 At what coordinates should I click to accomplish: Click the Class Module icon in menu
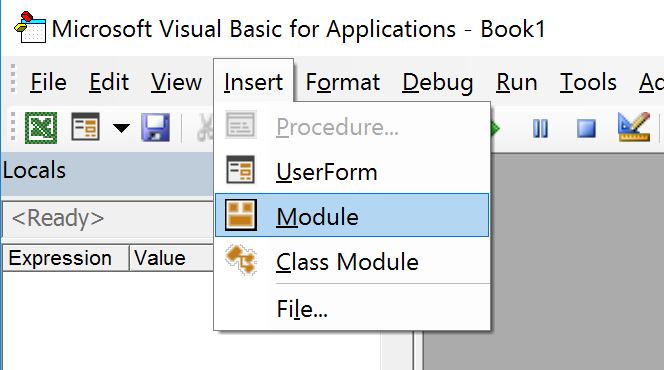point(241,260)
